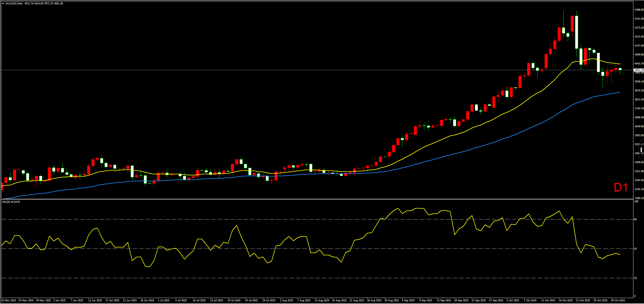
Task: Click the 4001.38 current price tag
Action: (x=639, y=70)
